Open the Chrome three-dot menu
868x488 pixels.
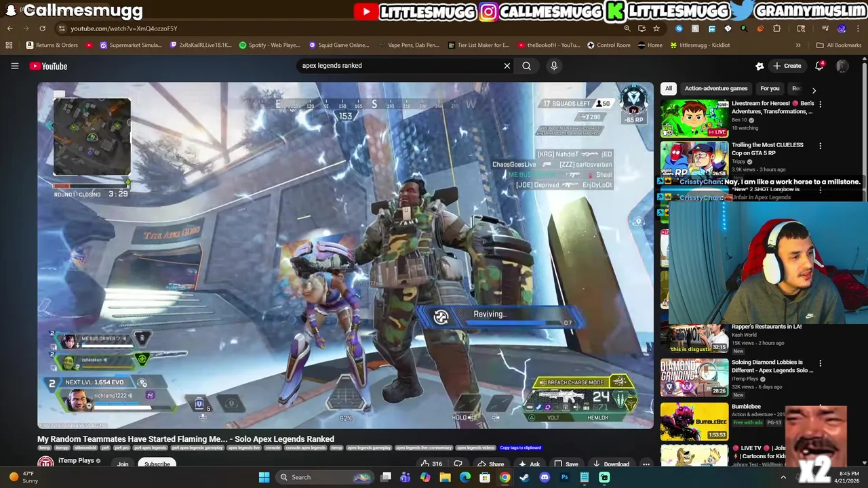858,28
